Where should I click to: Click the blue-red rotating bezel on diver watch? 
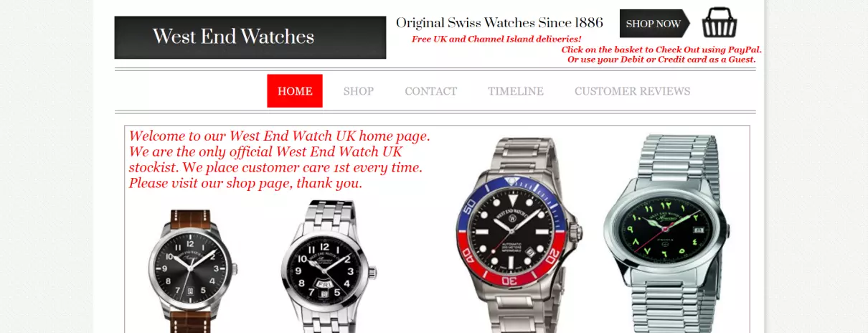tap(516, 230)
